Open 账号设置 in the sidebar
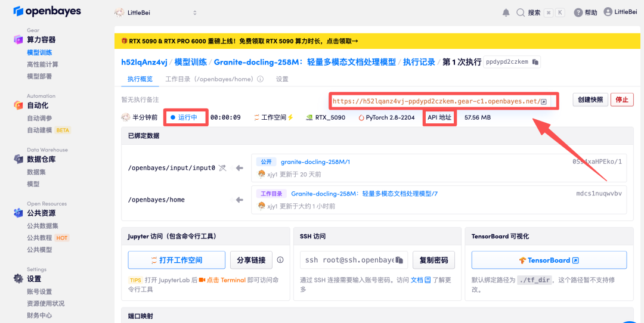 [39, 292]
